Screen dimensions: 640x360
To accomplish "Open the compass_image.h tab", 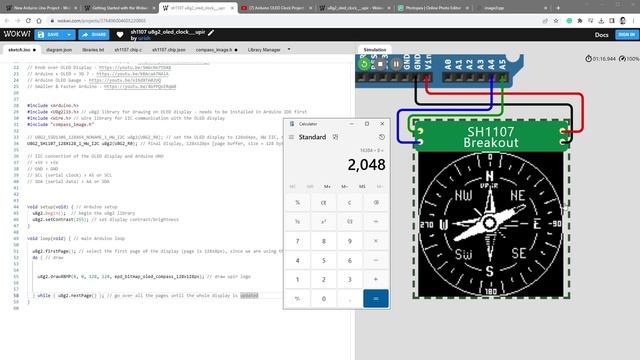I will point(214,50).
